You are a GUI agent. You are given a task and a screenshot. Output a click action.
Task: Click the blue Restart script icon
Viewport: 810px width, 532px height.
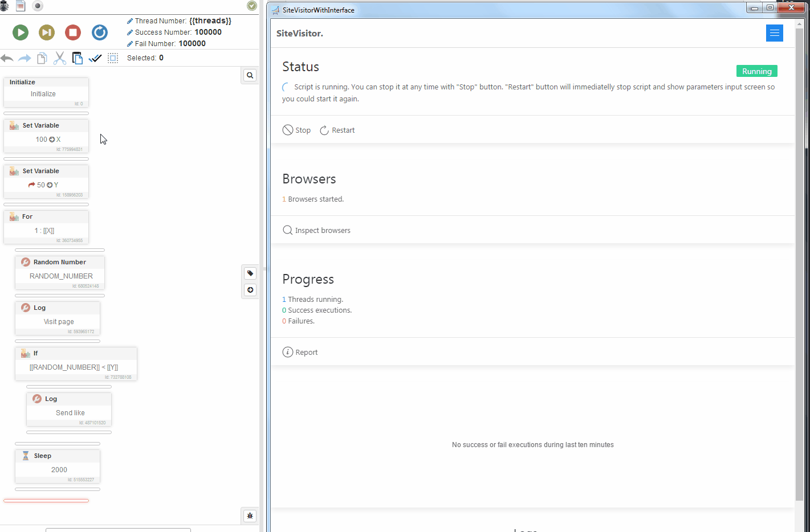(100, 32)
